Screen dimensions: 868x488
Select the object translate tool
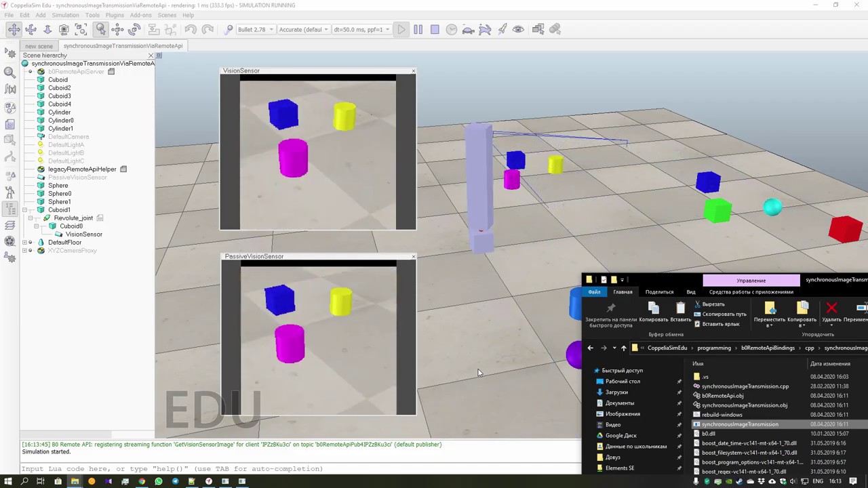pyautogui.click(x=117, y=29)
